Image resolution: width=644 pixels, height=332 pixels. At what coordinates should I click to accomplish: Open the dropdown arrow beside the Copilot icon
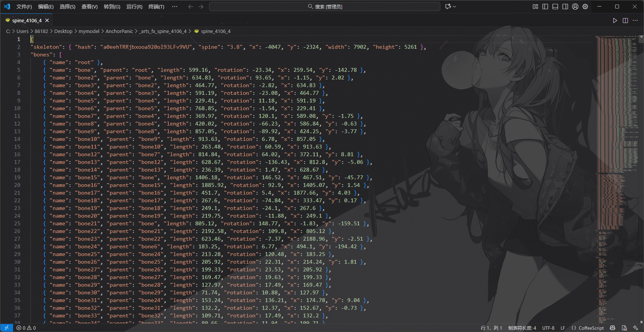click(455, 7)
